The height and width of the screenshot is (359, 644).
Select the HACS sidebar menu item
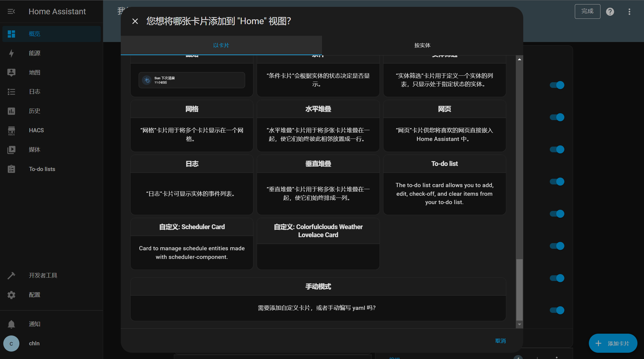52,130
